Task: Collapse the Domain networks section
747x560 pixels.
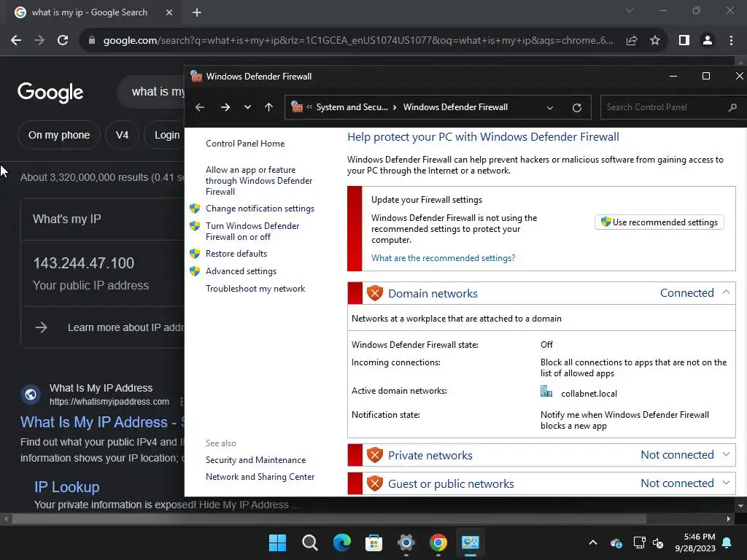Action: point(726,292)
